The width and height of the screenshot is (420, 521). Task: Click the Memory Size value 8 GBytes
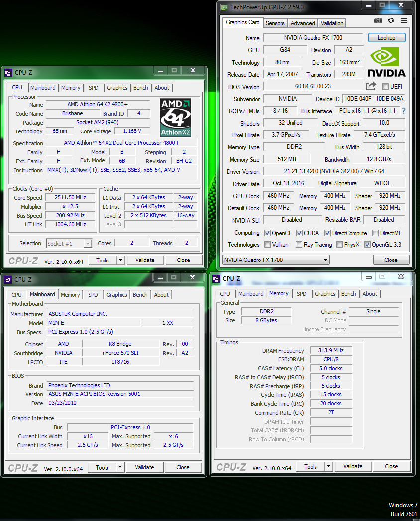coord(266,320)
